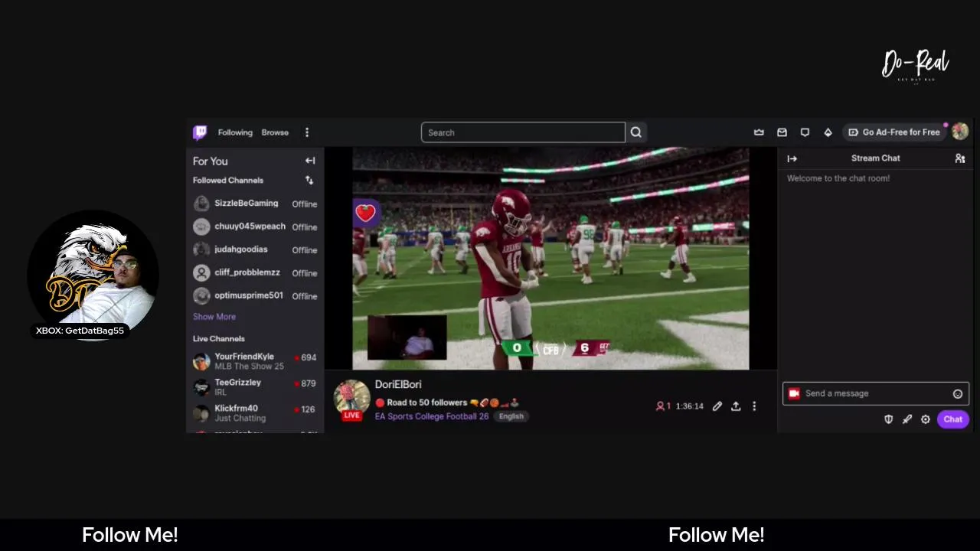The height and width of the screenshot is (551, 980).
Task: Open chat settings gear
Action: (926, 419)
